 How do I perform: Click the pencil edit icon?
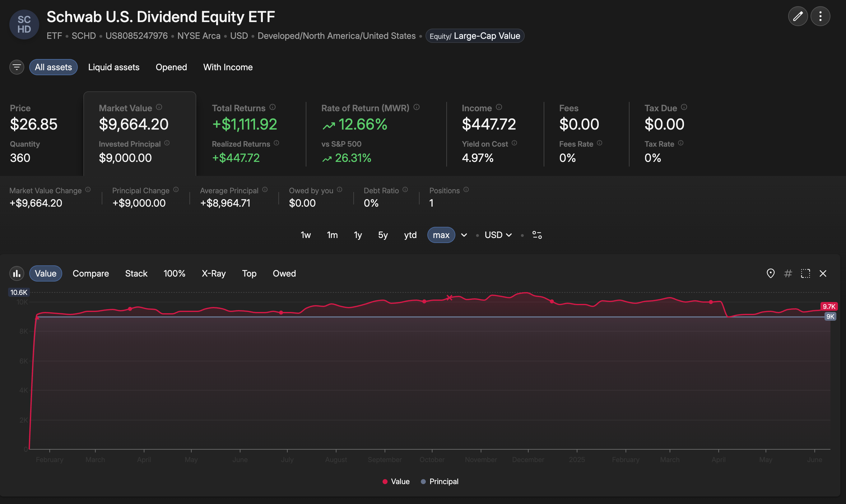click(797, 16)
